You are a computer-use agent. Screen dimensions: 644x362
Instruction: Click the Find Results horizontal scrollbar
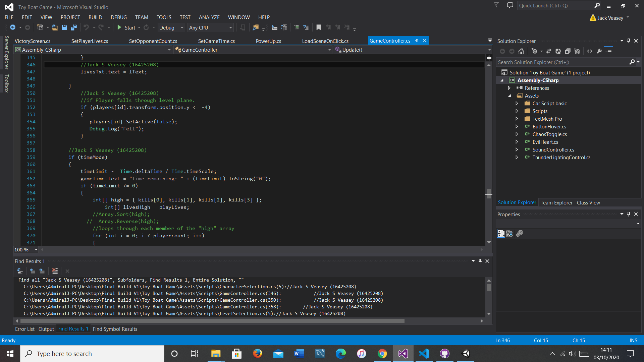point(212,321)
